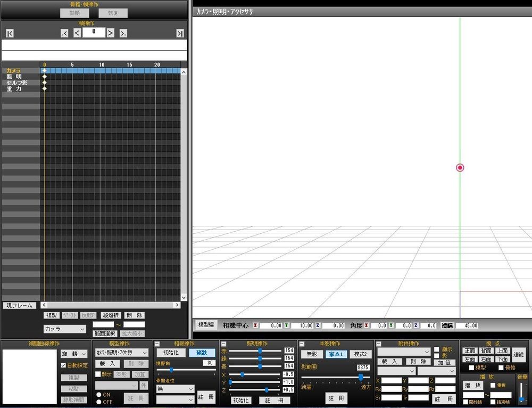
Task: Jump to the next keyframe with the >. icon
Action: (x=123, y=32)
